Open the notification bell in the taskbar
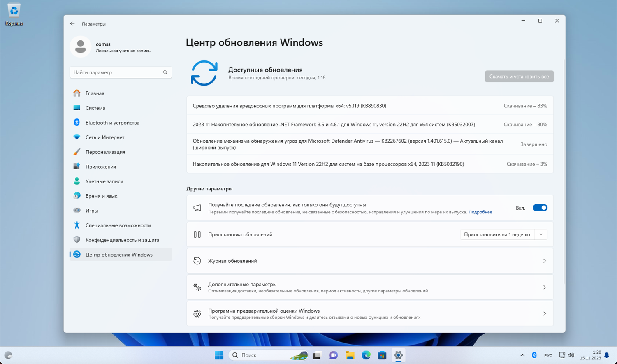This screenshot has height=364, width=617. (607, 355)
